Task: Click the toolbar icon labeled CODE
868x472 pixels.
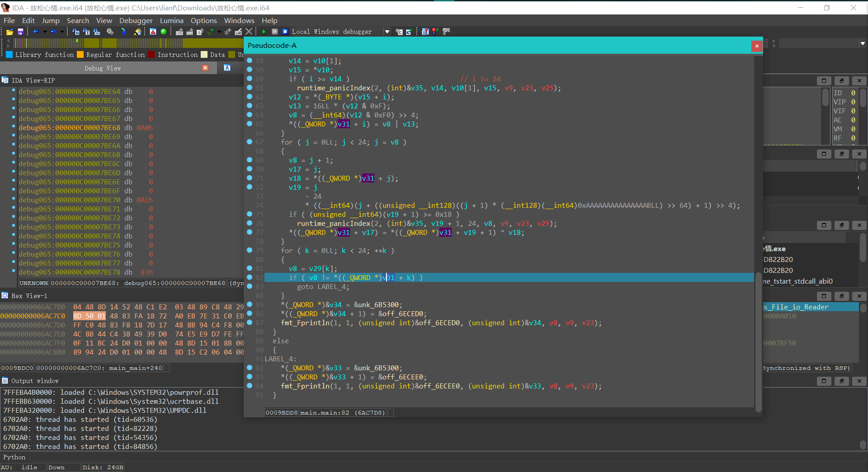Action: (179, 32)
